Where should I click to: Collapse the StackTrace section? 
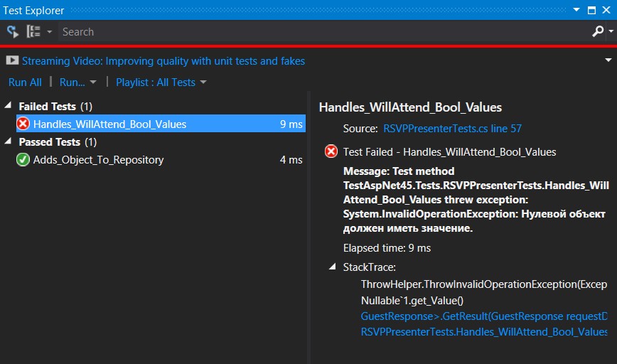333,267
